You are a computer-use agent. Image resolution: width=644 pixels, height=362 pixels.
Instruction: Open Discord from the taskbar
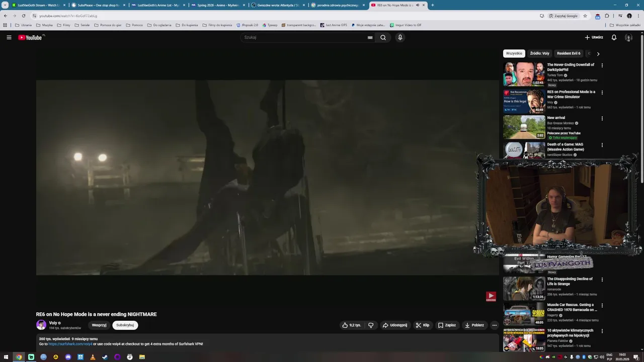tap(68, 357)
